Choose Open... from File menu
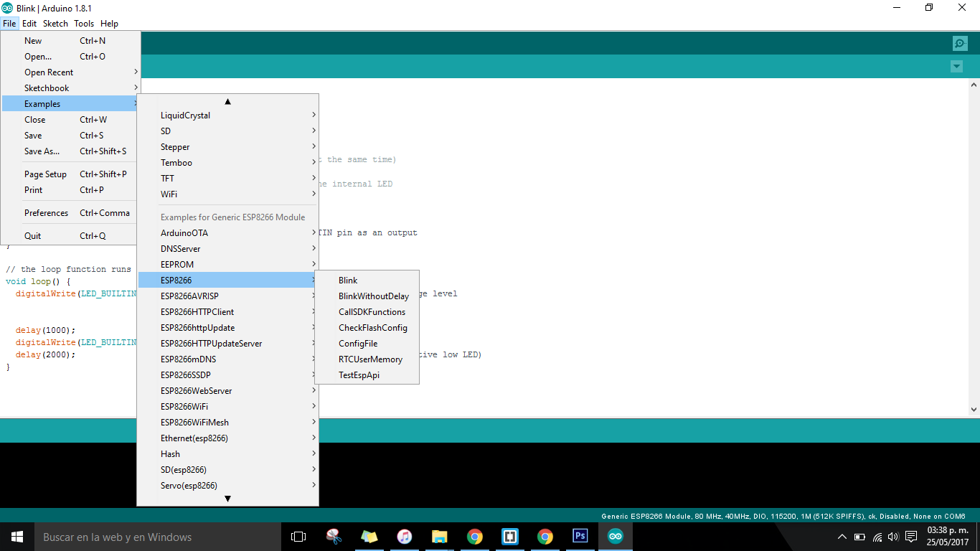980x551 pixels. (x=70, y=57)
